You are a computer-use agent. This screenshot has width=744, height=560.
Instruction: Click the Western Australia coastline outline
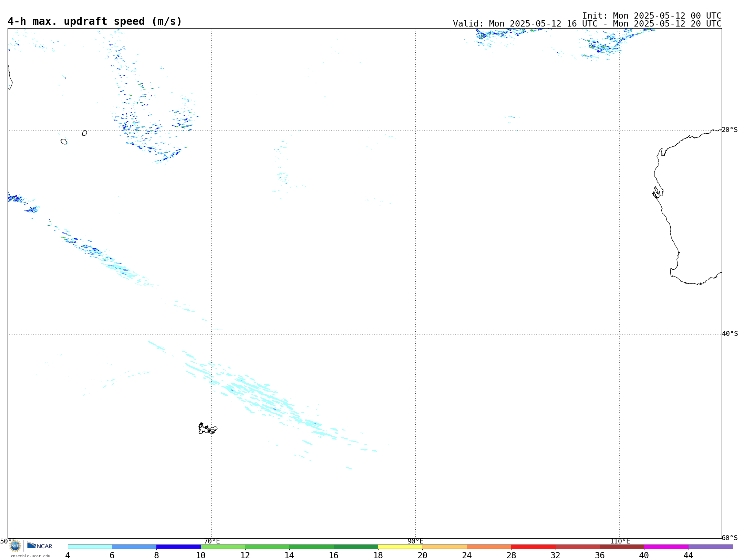click(687, 207)
